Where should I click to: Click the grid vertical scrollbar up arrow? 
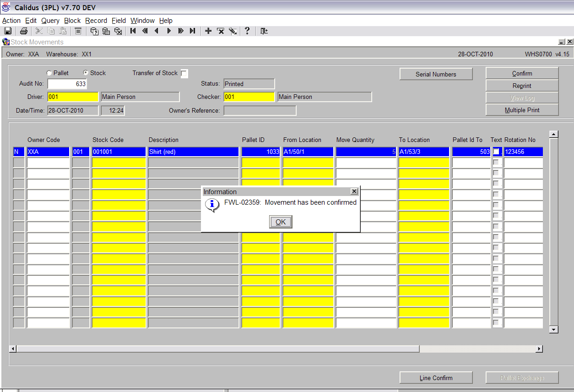pyautogui.click(x=554, y=134)
